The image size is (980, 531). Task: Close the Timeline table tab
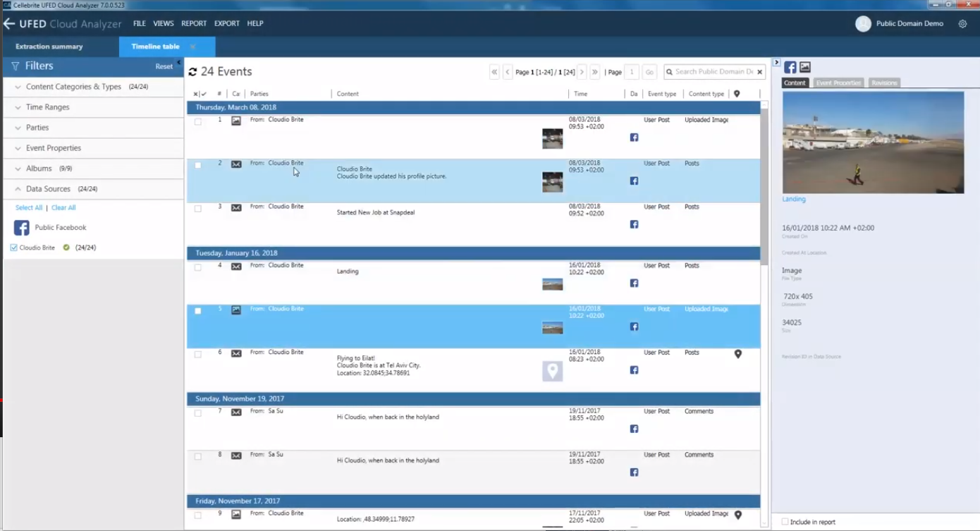[192, 47]
